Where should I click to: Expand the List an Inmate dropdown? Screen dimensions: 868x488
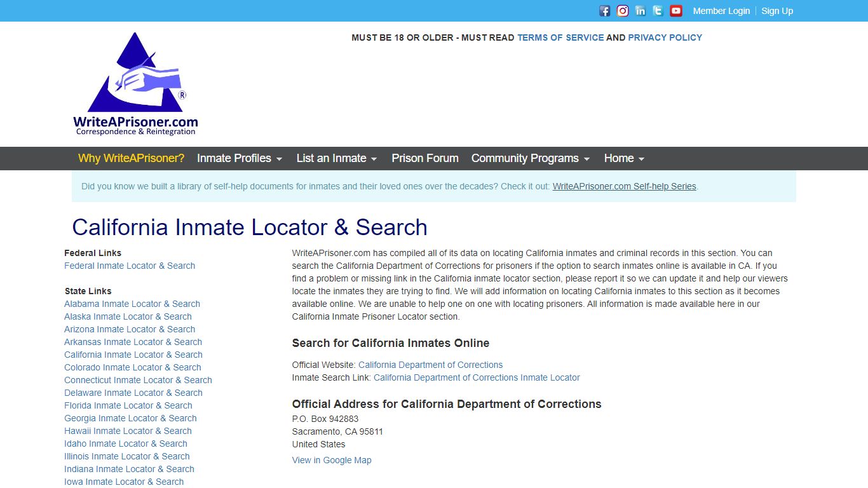tap(337, 158)
